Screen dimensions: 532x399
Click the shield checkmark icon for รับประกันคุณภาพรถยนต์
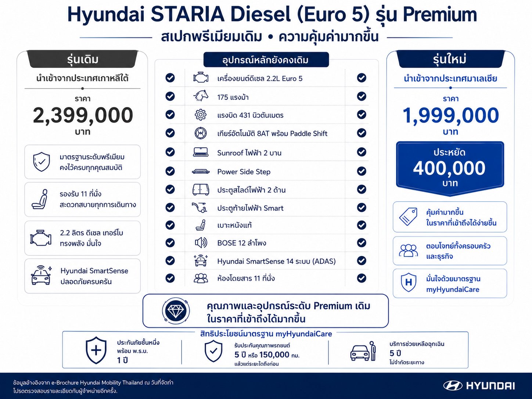[x=213, y=351]
